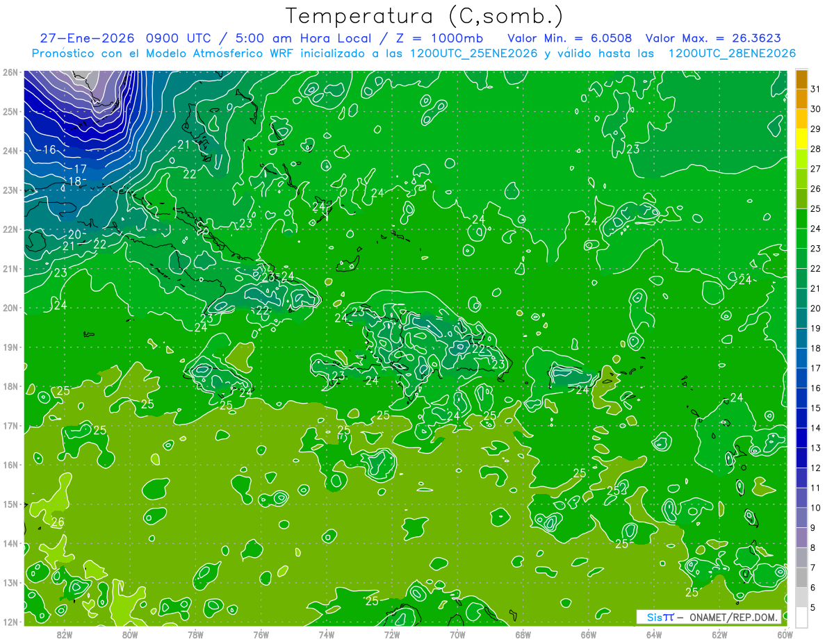Pick the olive-green colorbar swatch between 25 and 26

801,199
